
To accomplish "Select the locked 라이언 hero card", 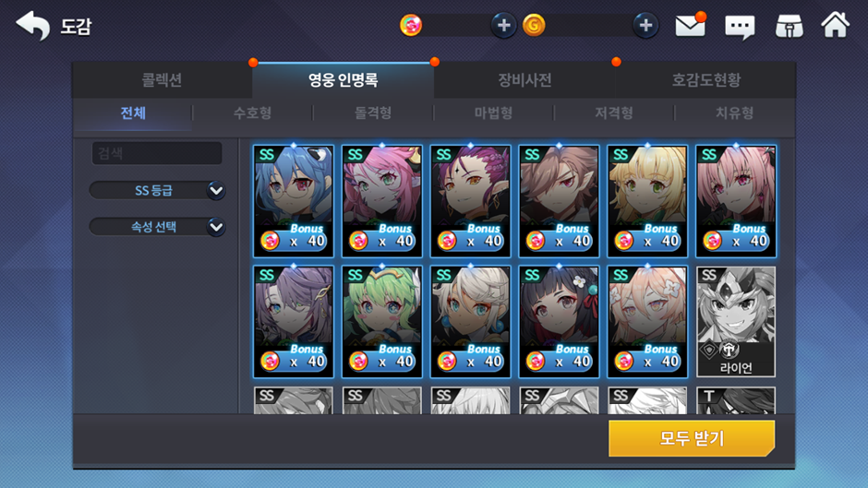I will pos(736,321).
